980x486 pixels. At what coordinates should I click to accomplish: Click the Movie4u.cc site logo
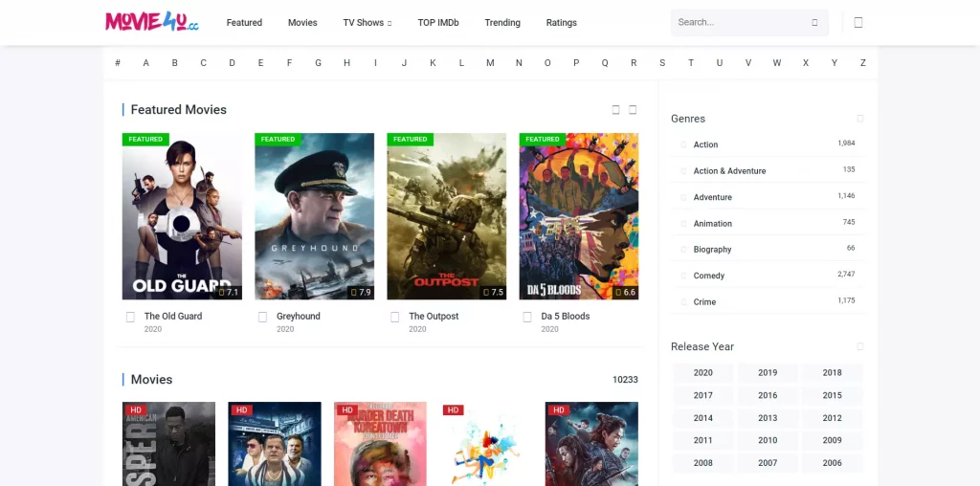[x=152, y=22]
